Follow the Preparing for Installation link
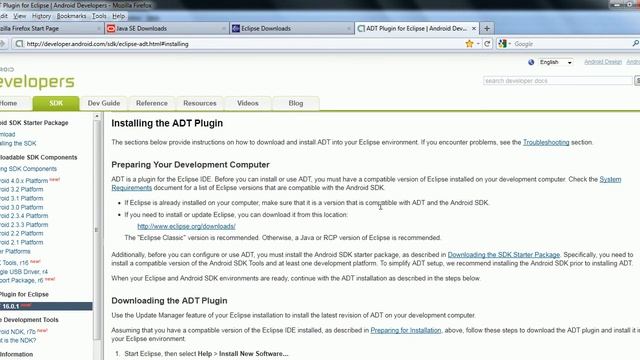 tap(406, 330)
